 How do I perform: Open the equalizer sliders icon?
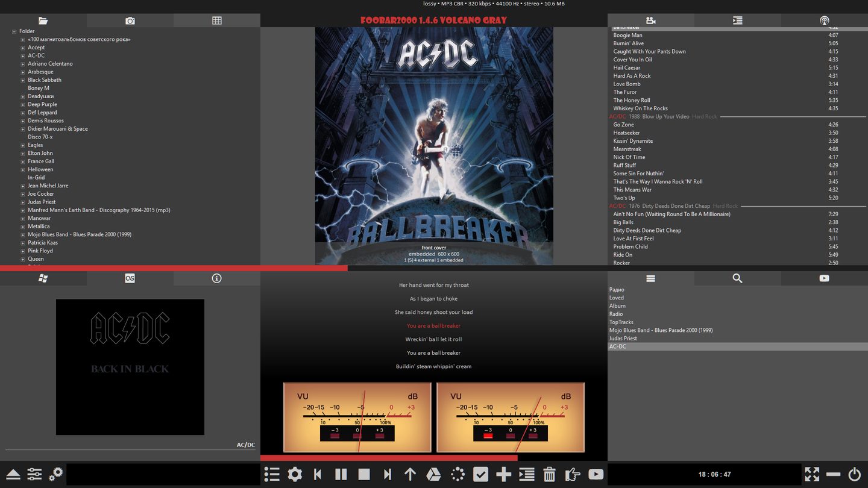click(34, 475)
